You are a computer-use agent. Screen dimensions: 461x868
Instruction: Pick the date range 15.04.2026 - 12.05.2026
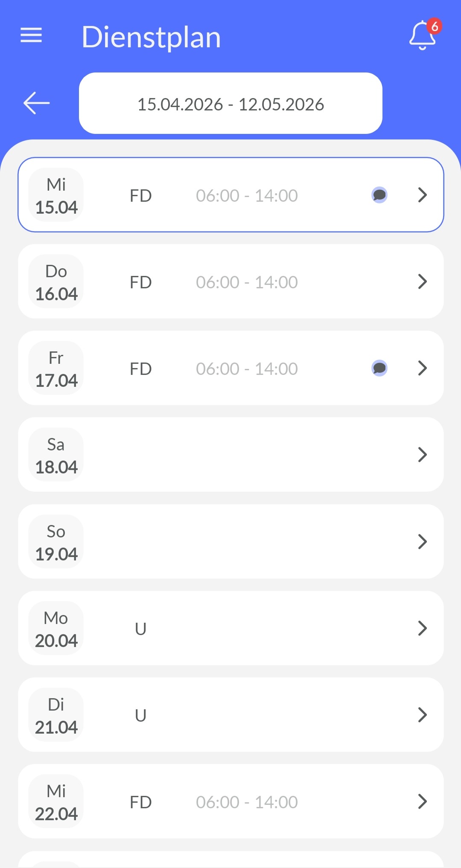click(230, 104)
